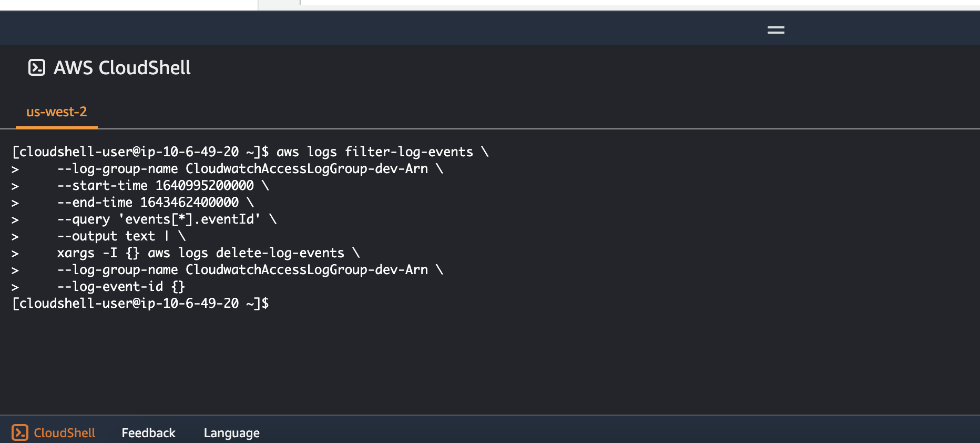Click the filter-log-events command text

coord(409,152)
